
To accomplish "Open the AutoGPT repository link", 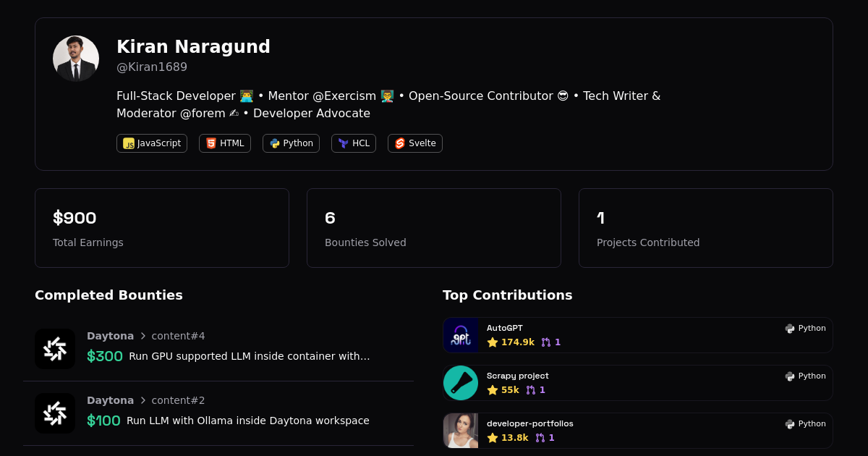I will pyautogui.click(x=505, y=328).
